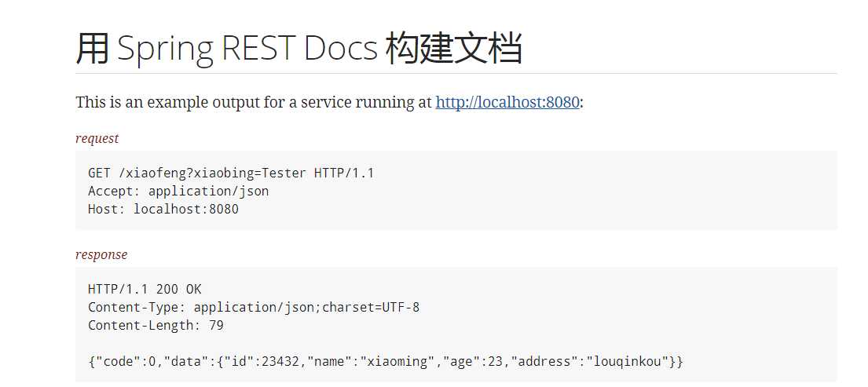The width and height of the screenshot is (868, 387).
Task: Click the Content-Length value 79
Action: pos(217,326)
